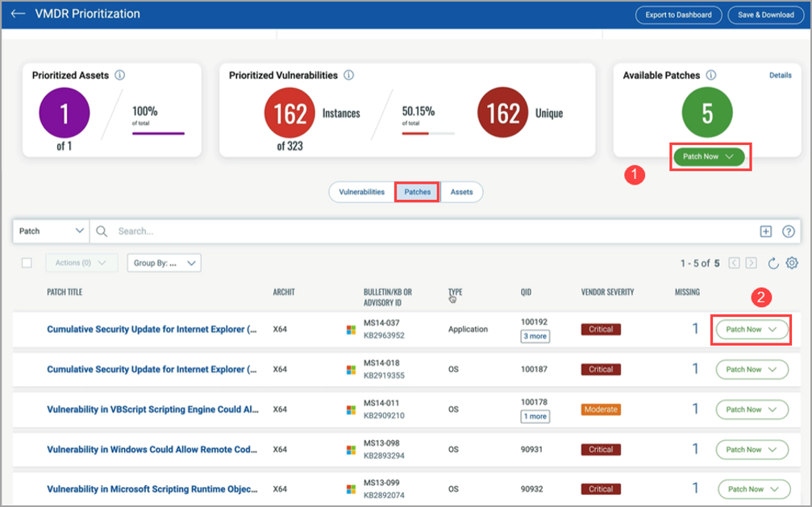
Task: Click the Prioritized Vulnerabilities info icon
Action: [x=348, y=74]
